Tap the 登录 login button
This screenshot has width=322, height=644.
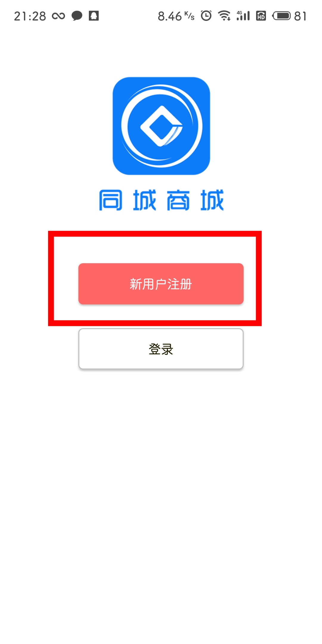[x=161, y=349]
